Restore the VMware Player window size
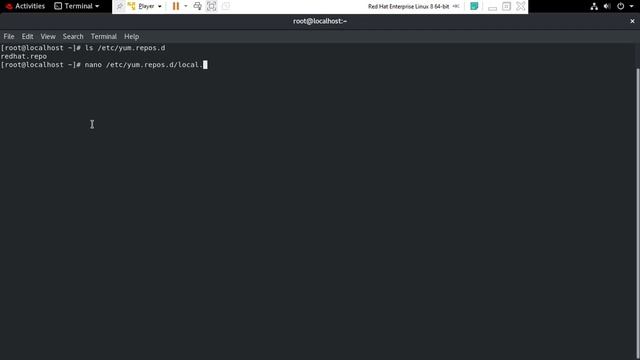 [x=506, y=6]
